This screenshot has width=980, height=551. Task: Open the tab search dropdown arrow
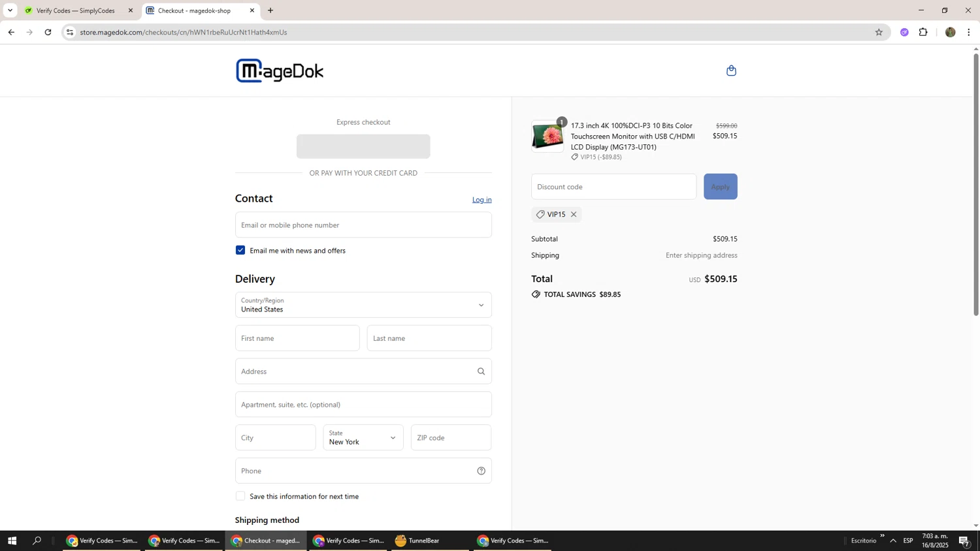10,10
